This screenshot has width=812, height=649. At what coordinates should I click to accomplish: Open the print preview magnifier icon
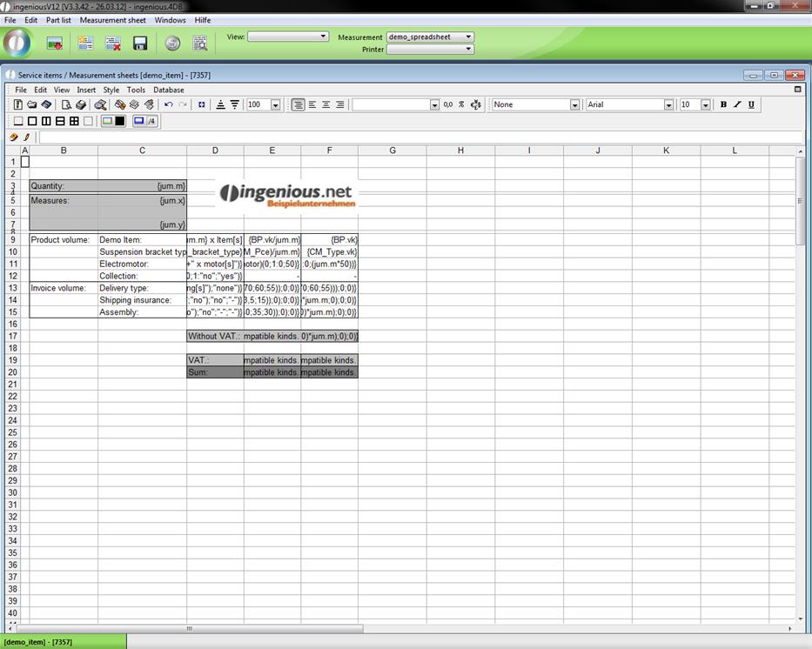coord(66,104)
